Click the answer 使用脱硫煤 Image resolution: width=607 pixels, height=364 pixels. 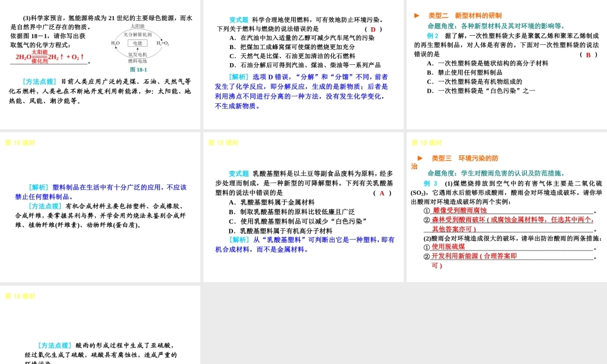tap(449, 247)
